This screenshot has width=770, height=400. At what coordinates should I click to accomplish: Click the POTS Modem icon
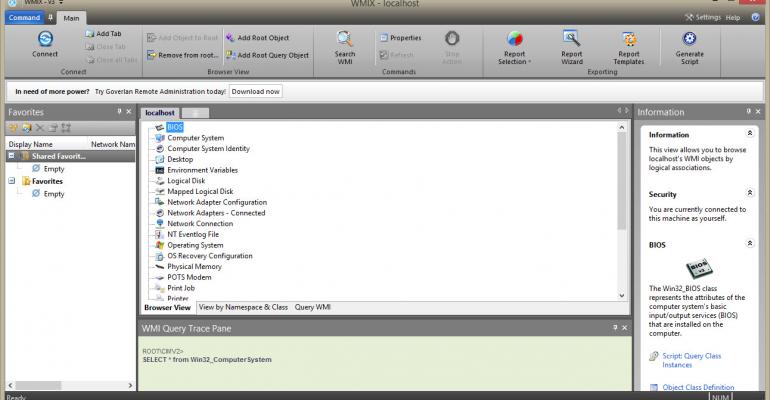tap(160, 277)
